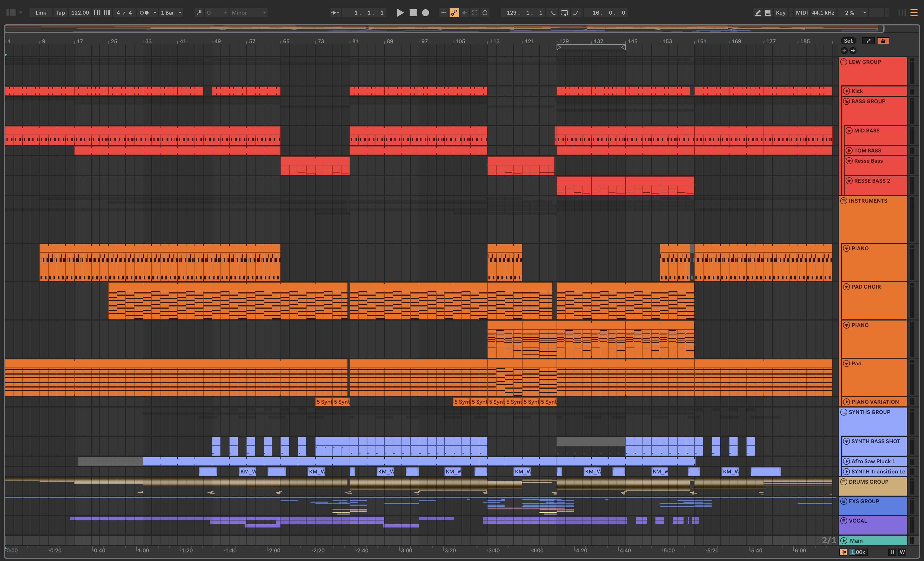Screen dimensions: 924x561
Task: Click the Arrangement Record circle button
Action: [x=425, y=13]
